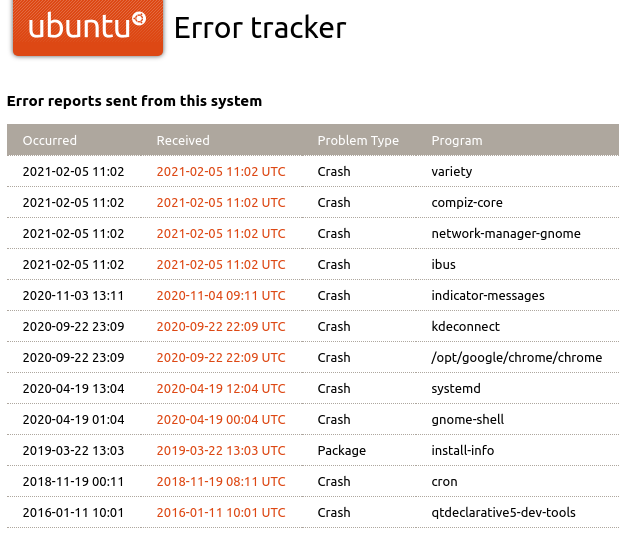Viewport: 641px width, 533px height.
Task: Select the program name 'network-manager-gnome'
Action: tap(506, 234)
